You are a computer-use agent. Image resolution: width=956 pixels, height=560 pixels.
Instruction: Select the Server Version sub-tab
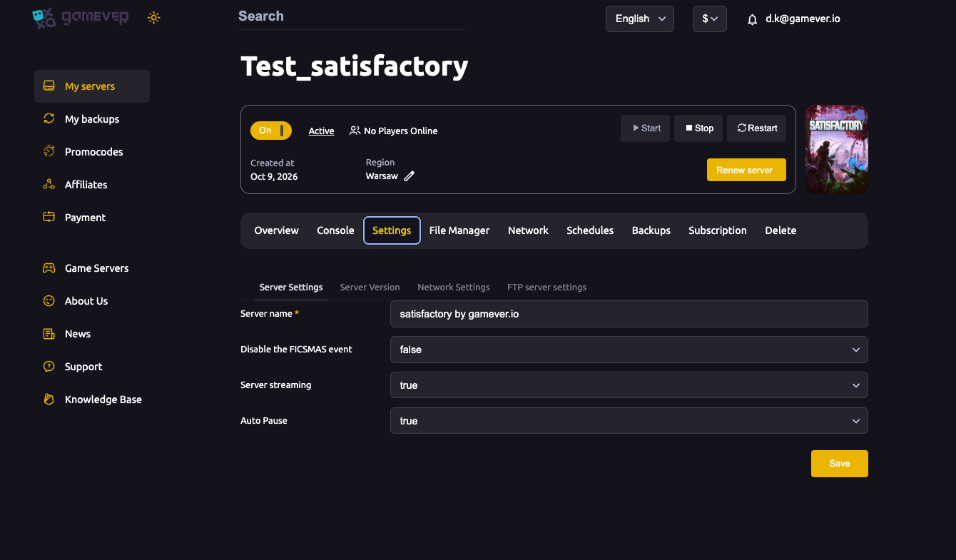pyautogui.click(x=370, y=287)
